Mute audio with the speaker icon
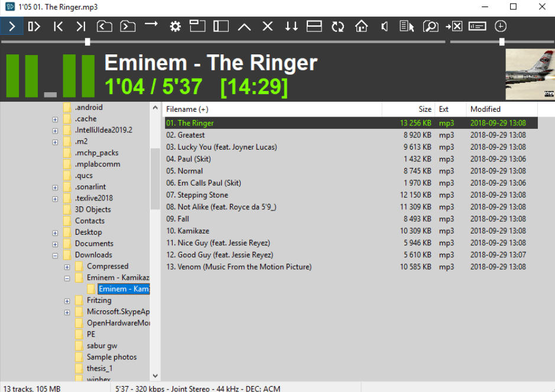Screen dimensions: 555x392 pyautogui.click(x=385, y=26)
